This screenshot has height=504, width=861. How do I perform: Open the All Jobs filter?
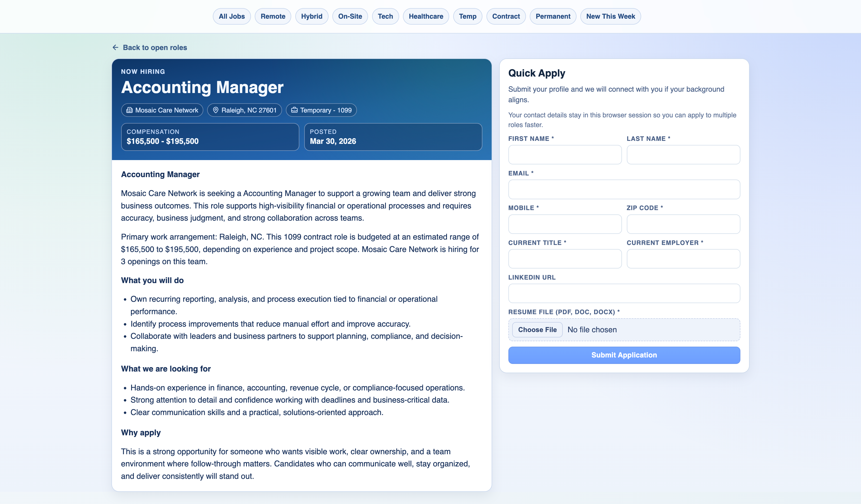coord(232,16)
